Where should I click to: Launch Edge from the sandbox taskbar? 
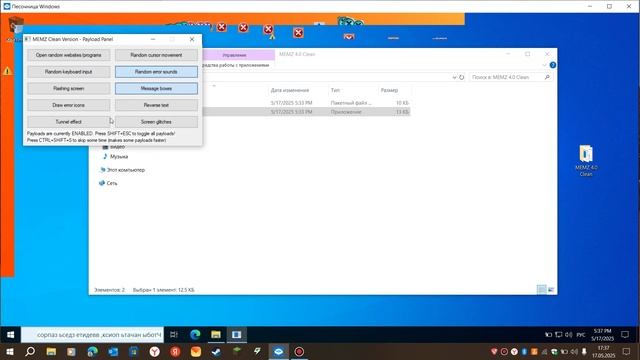(195, 335)
